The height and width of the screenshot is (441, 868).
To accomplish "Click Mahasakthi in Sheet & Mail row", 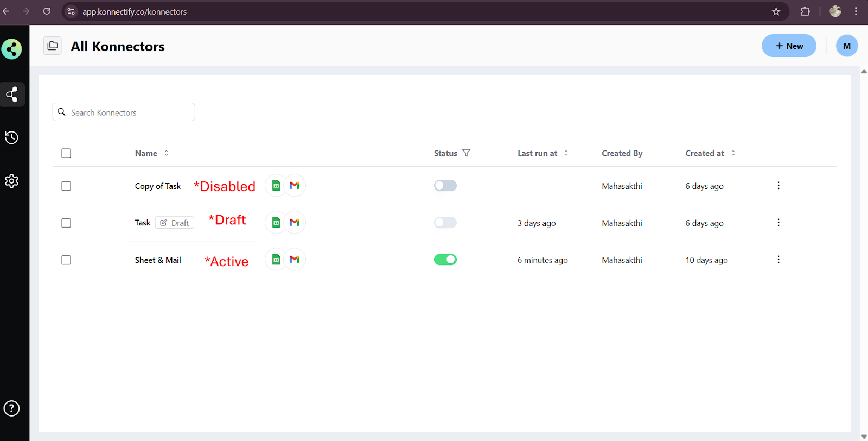I will (622, 260).
